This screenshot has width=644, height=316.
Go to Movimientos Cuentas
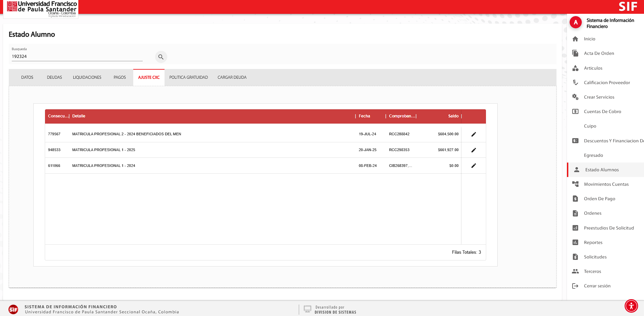[606, 184]
